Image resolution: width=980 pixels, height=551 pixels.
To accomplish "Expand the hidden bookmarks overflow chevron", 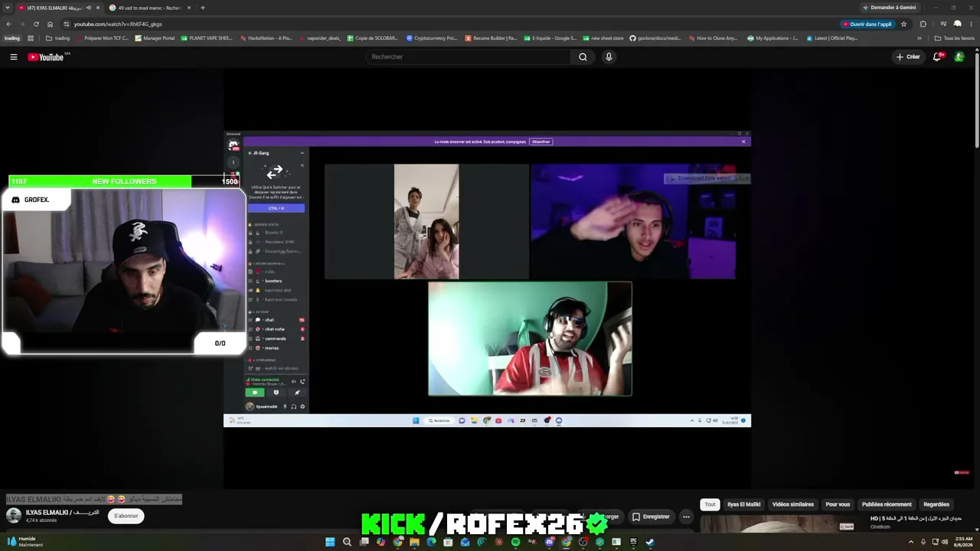I will pyautogui.click(x=920, y=38).
